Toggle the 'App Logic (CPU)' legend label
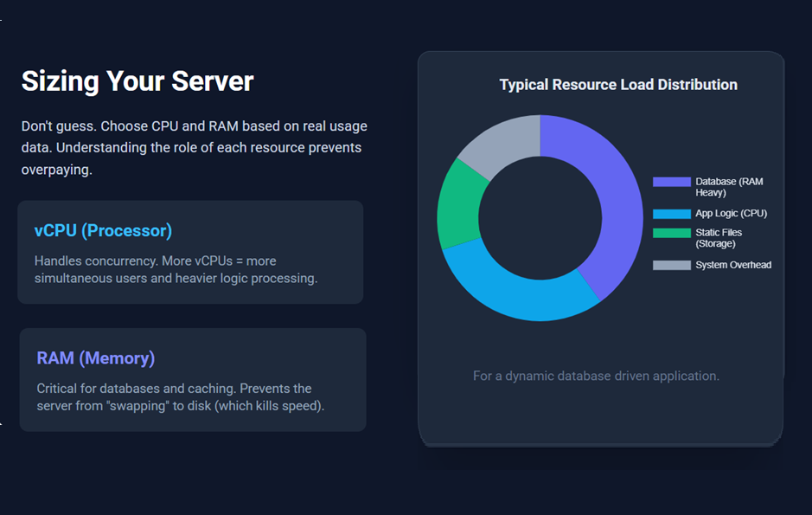The image size is (812, 515). click(x=731, y=214)
